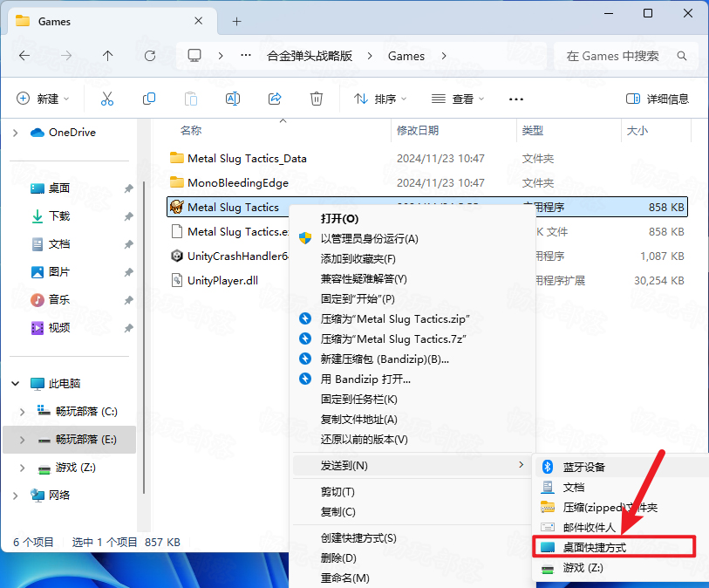Click the address bar ellipsis for hidden path

246,56
